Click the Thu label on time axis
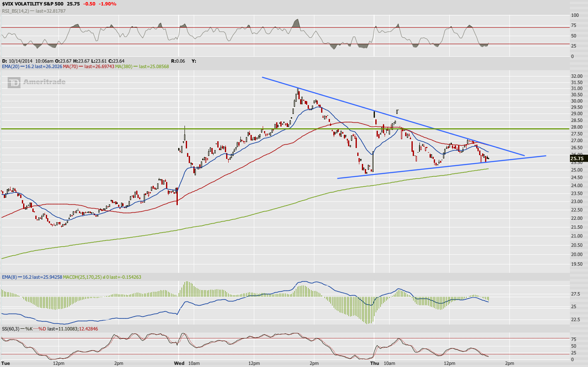Image resolution: width=588 pixels, height=367 pixels. (374, 363)
